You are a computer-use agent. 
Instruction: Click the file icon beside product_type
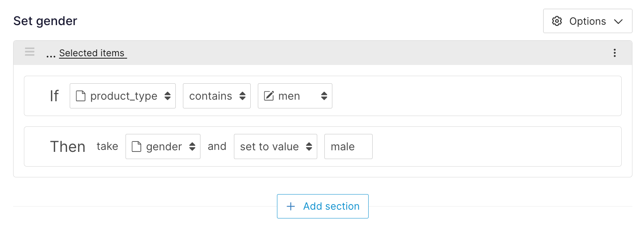80,96
